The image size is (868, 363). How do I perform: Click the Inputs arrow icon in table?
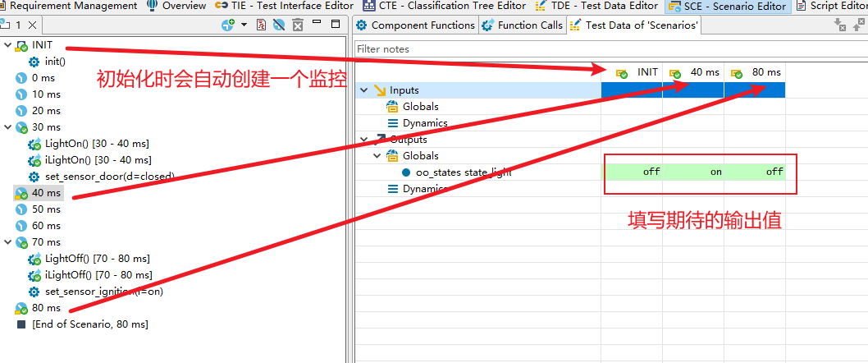pos(380,90)
